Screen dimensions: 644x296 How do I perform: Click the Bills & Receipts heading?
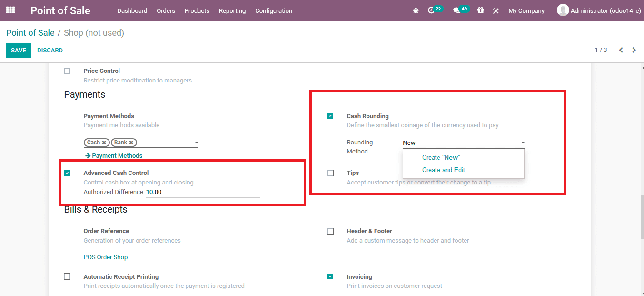click(x=96, y=210)
